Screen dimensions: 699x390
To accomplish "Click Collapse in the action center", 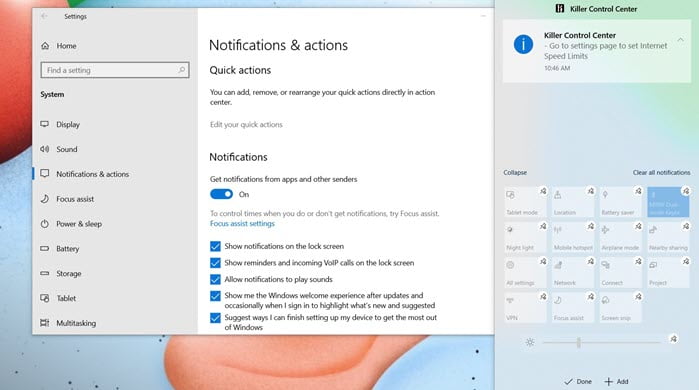I will [515, 172].
